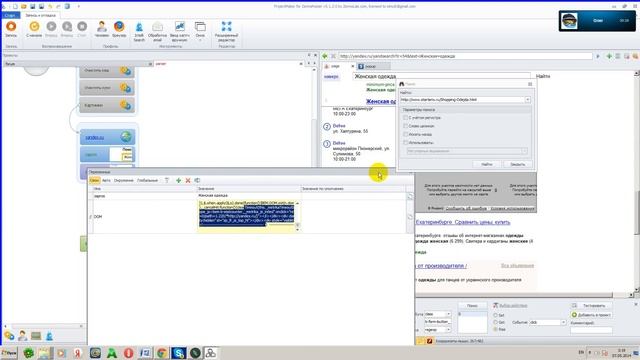Go back in the embedded browser
The width and height of the screenshot is (640, 360).
pyautogui.click(x=325, y=56)
